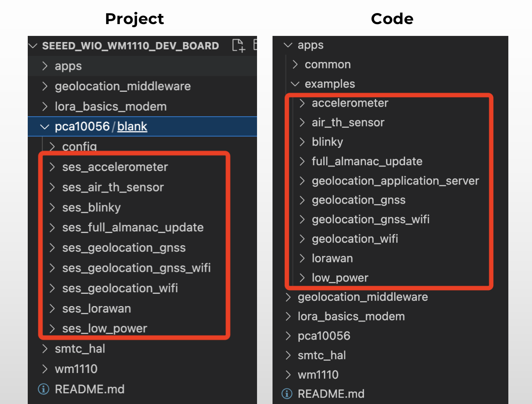
Task: Collapse the examples folder chevron
Action: 295,84
